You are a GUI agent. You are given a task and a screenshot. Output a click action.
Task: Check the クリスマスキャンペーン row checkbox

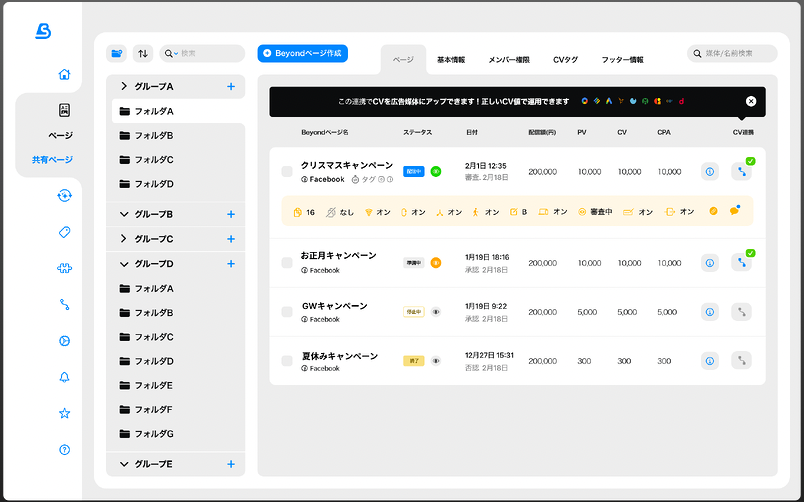[x=287, y=172]
